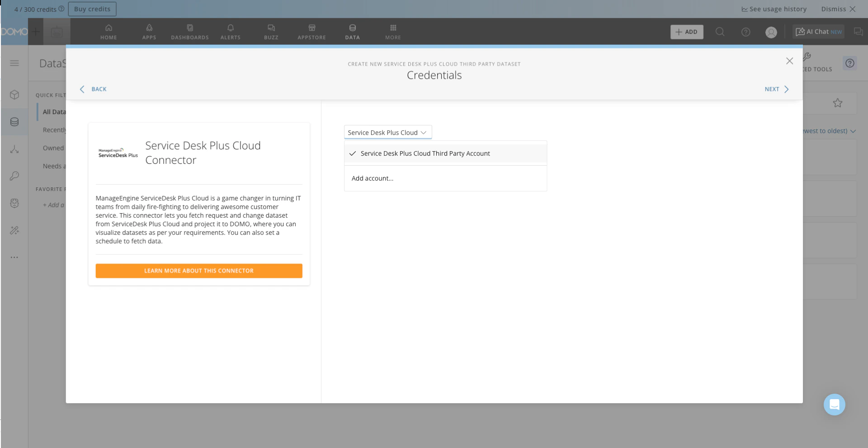The width and height of the screenshot is (868, 448).
Task: Select Service Desk Plus Cloud Third Party Account
Action: pos(445,153)
